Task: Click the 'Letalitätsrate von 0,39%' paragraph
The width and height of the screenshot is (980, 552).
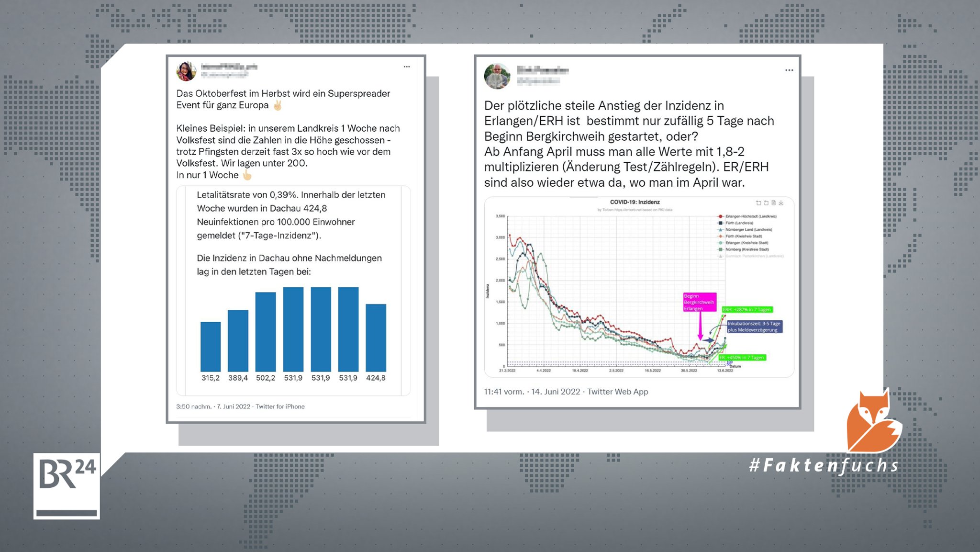Action: pos(291,215)
